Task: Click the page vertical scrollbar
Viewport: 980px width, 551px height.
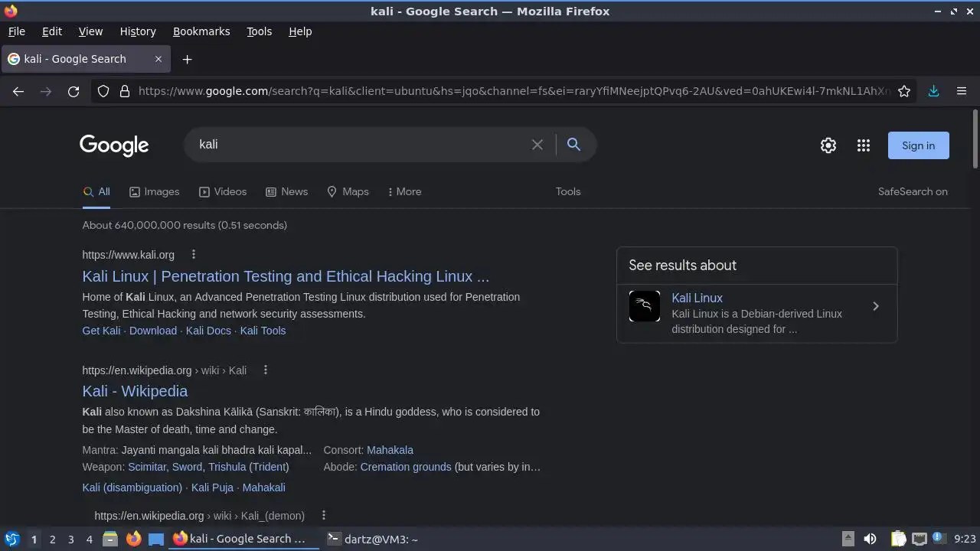Action: point(975,139)
